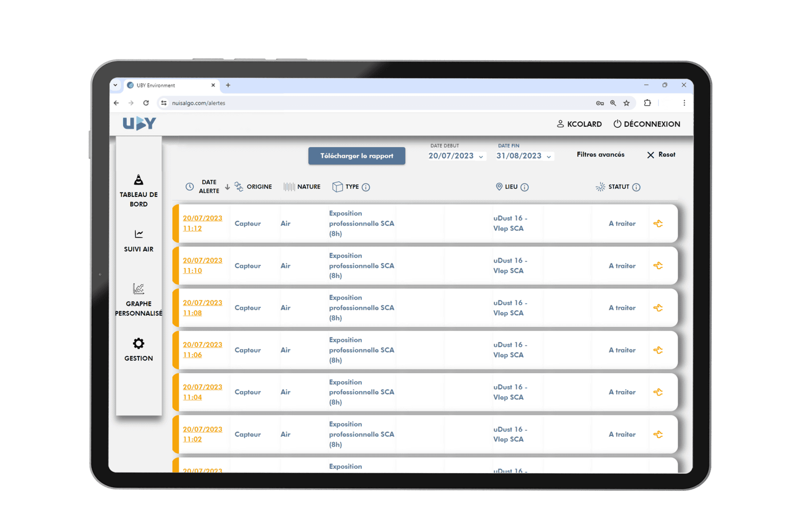
Task: Click the action icon on the 11:12 alert row
Action: (x=658, y=224)
